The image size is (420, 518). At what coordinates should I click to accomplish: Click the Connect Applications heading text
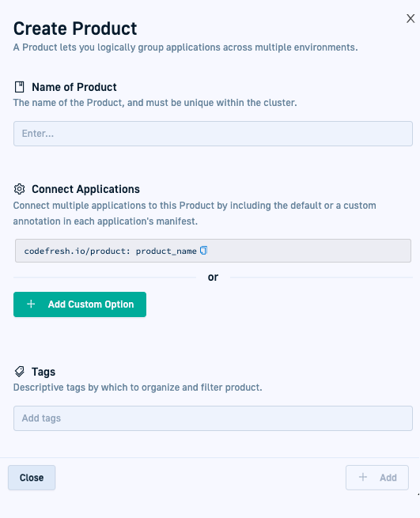(x=85, y=189)
